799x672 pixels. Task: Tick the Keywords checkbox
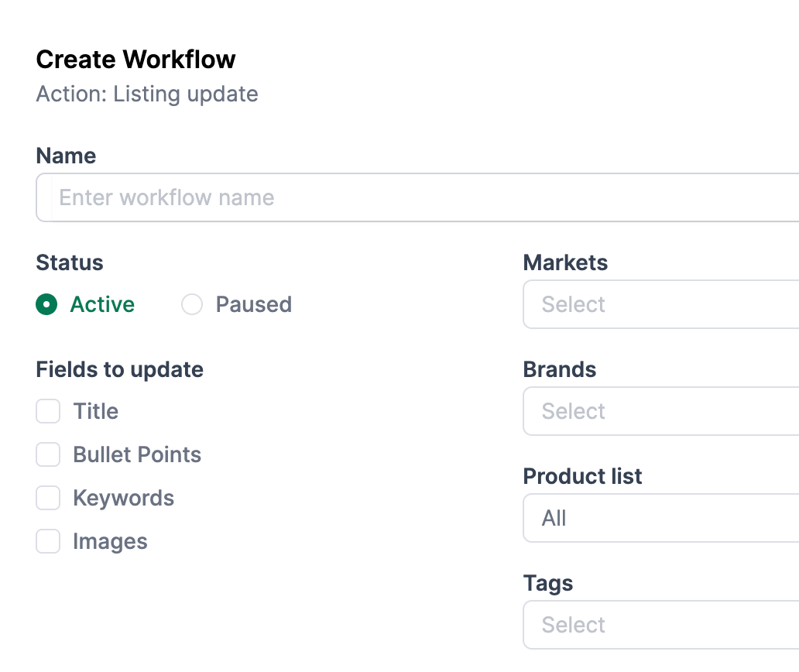click(48, 498)
